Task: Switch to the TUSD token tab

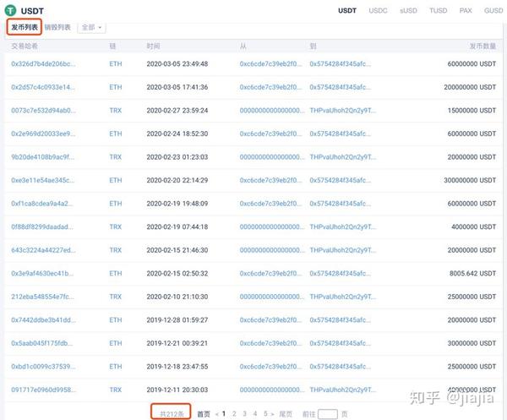Action: pyautogui.click(x=438, y=11)
